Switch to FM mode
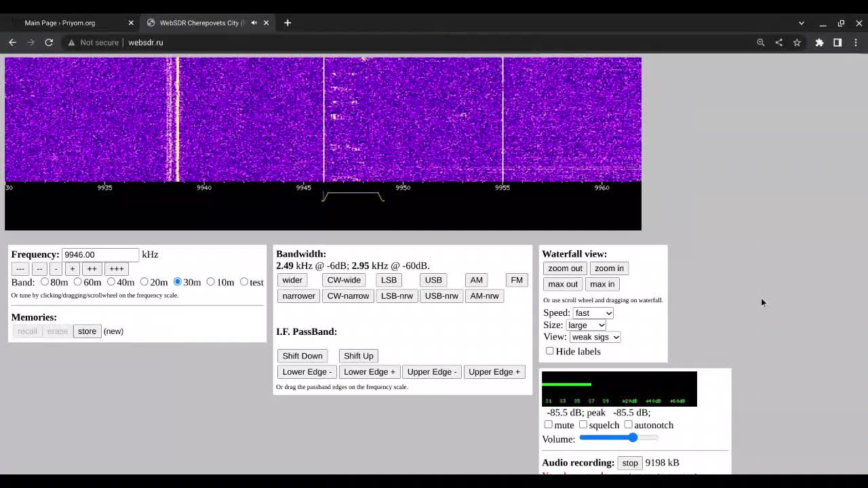868x488 pixels. pos(517,280)
